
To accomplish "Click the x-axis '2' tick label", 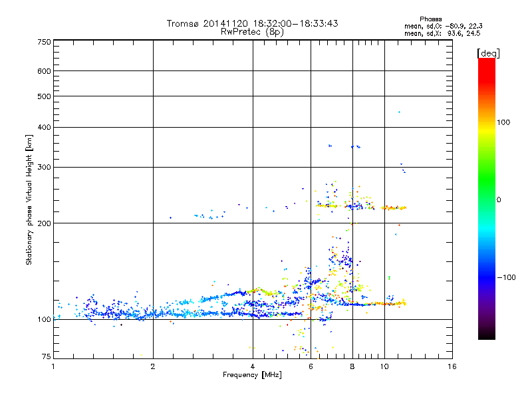I will point(153,366).
